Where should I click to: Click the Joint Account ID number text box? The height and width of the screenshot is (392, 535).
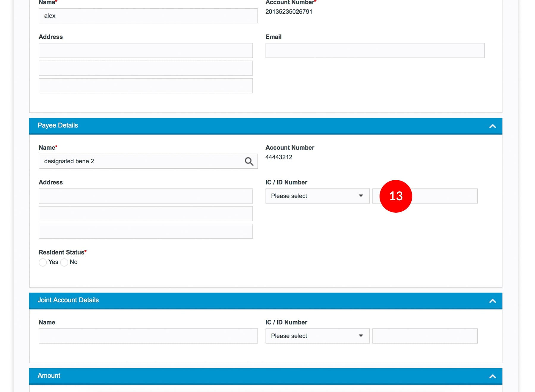click(x=424, y=336)
